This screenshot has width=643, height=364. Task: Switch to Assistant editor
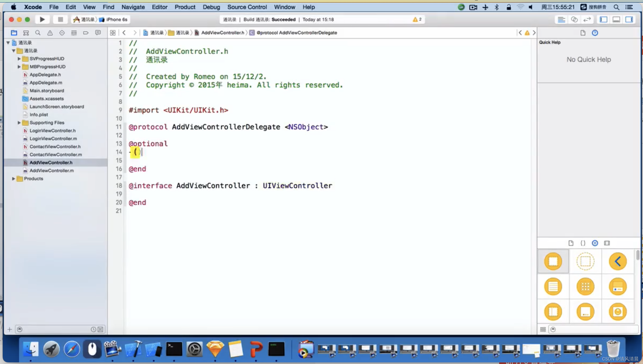[574, 19]
